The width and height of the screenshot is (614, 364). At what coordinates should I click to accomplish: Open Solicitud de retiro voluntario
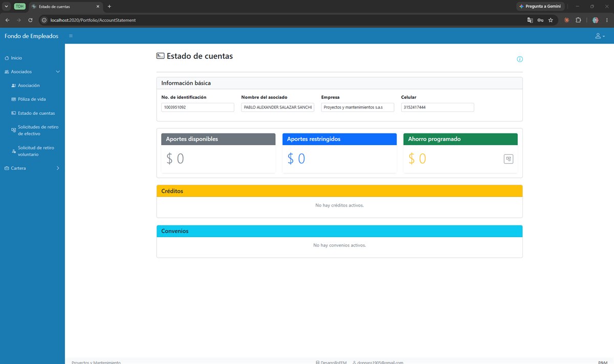click(32, 151)
